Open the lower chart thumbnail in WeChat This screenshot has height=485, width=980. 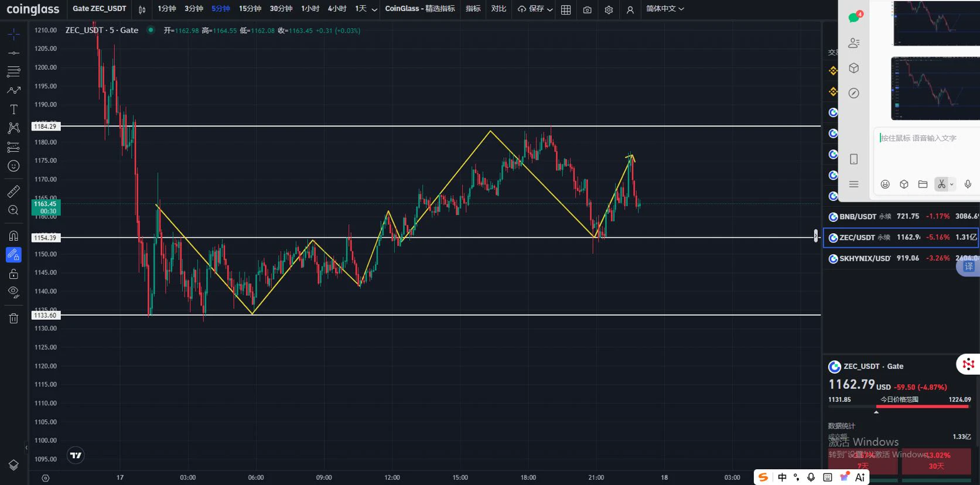(x=935, y=88)
